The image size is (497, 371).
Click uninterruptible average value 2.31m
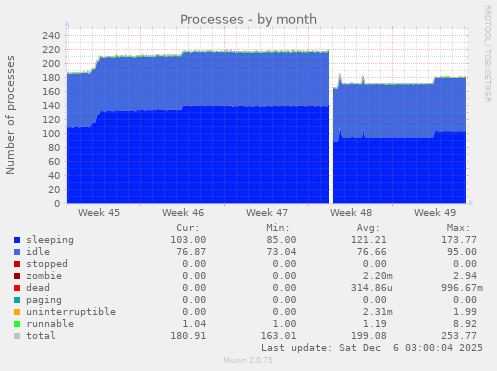378,312
